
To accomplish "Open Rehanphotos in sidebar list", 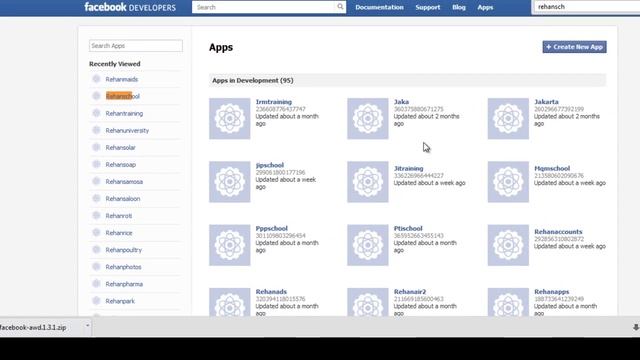I will pyautogui.click(x=123, y=267).
